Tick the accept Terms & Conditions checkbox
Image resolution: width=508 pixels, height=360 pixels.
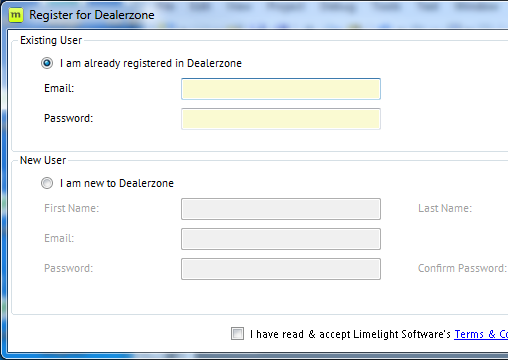point(237,334)
